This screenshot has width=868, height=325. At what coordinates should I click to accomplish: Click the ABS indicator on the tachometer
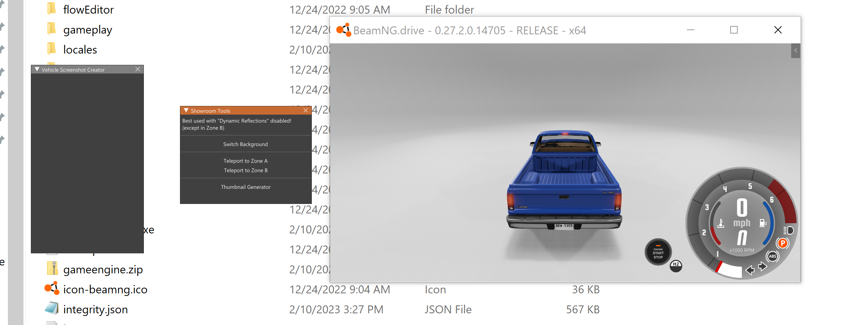(773, 256)
